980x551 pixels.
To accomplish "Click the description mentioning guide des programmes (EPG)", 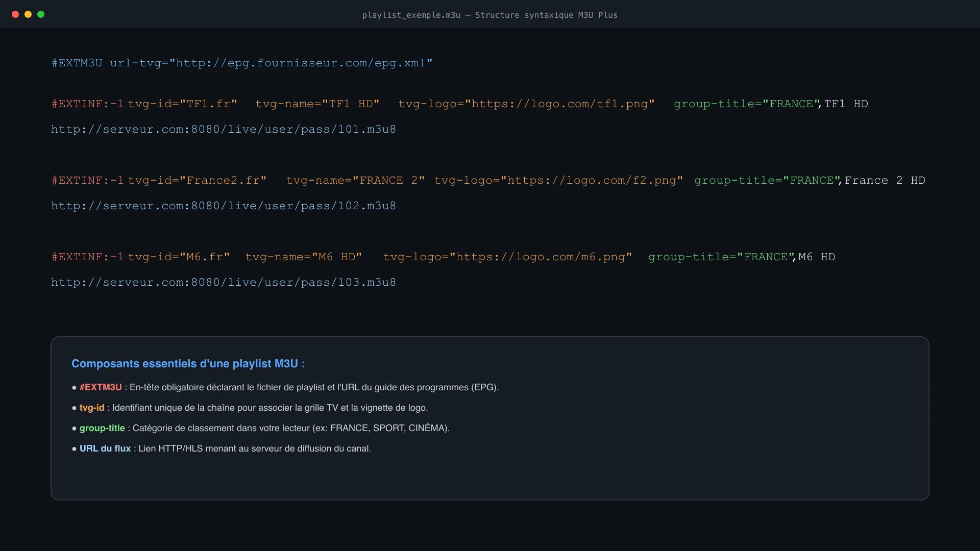I will (314, 387).
